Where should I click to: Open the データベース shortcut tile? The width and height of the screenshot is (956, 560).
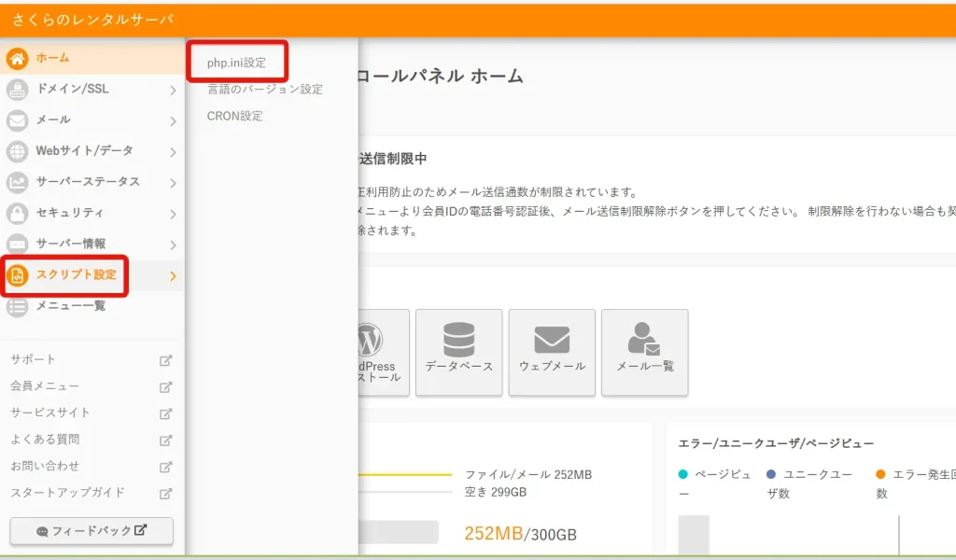pos(459,352)
